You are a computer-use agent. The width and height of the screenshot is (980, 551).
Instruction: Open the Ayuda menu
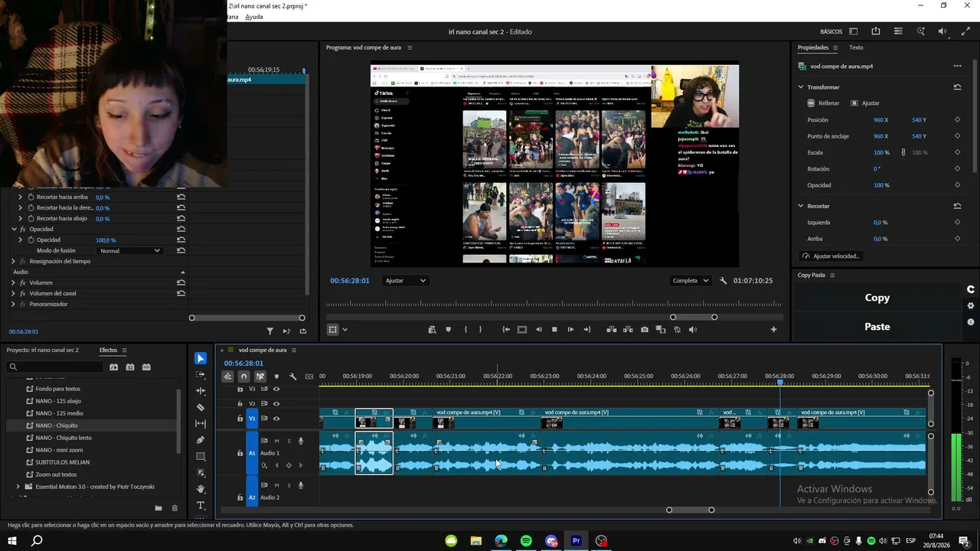tap(254, 17)
